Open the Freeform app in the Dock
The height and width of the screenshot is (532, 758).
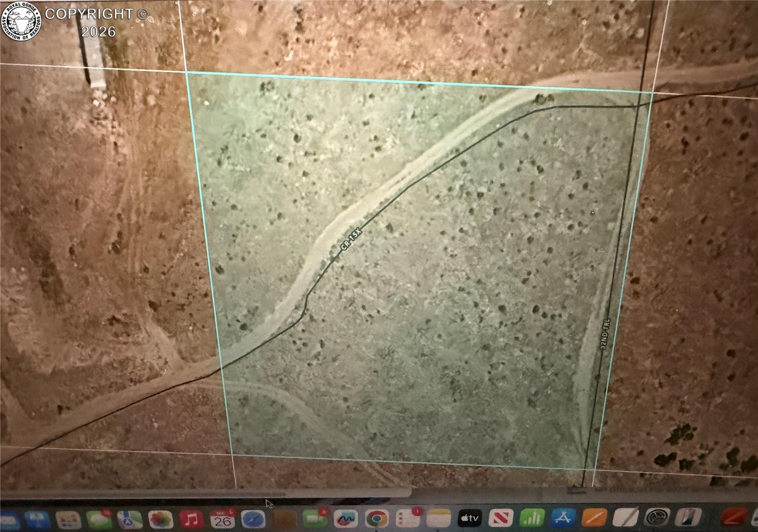(346, 519)
